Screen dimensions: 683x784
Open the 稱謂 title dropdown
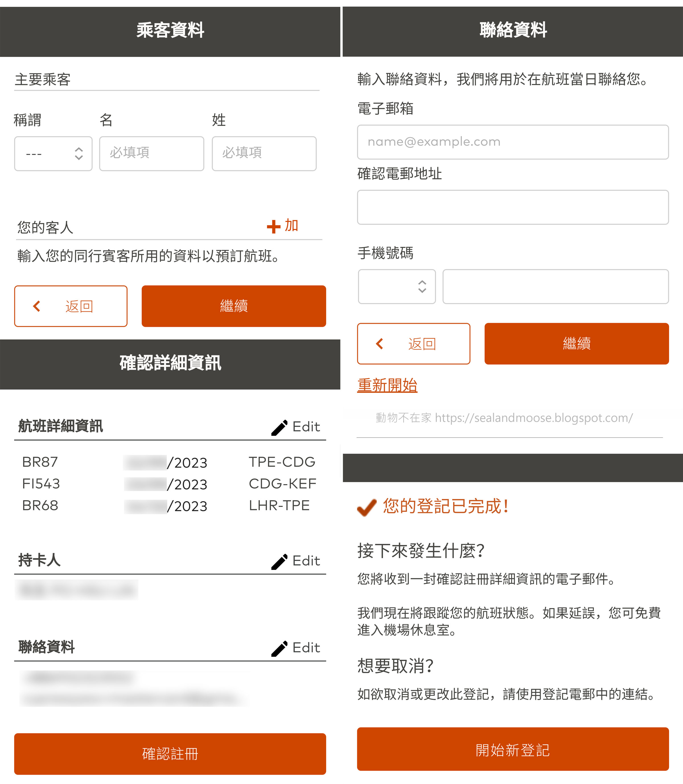click(54, 154)
